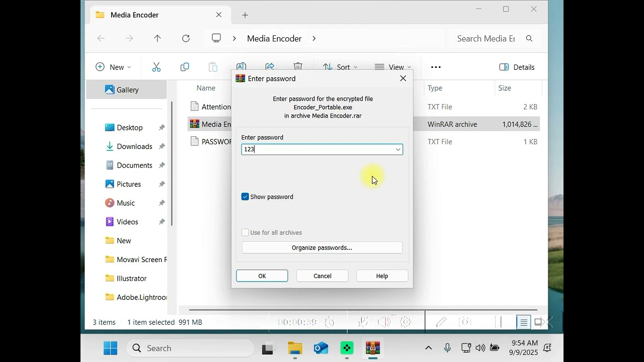
Task: Switch to details list view icon
Action: 524,322
